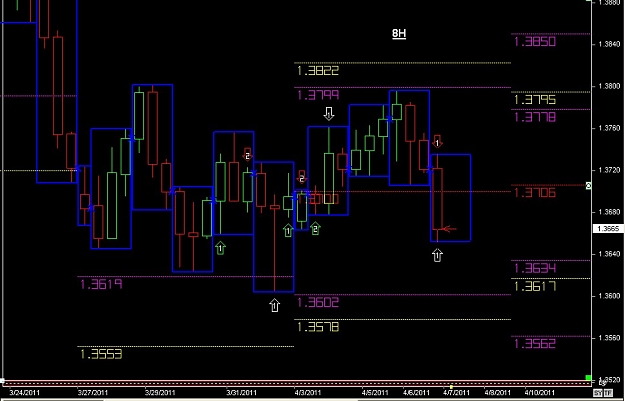Select the purple 1.3850 level label

click(x=535, y=42)
